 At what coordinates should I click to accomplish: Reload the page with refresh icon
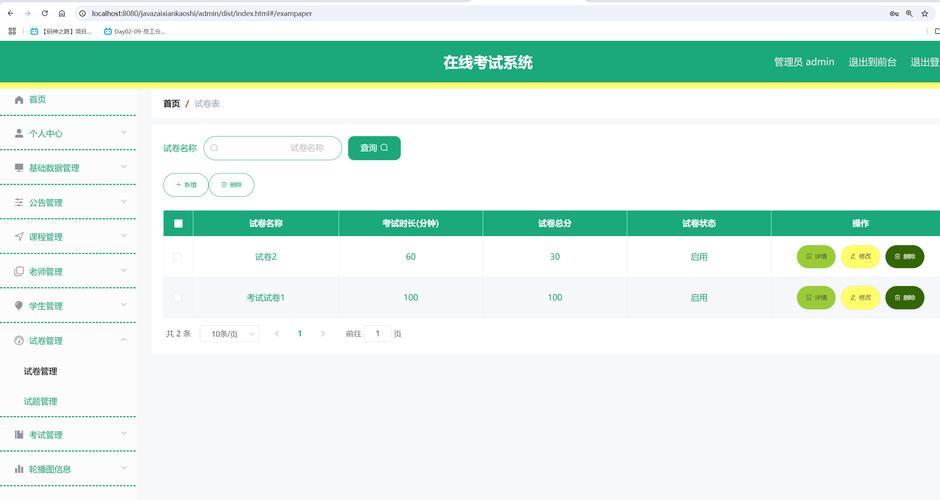(x=44, y=13)
